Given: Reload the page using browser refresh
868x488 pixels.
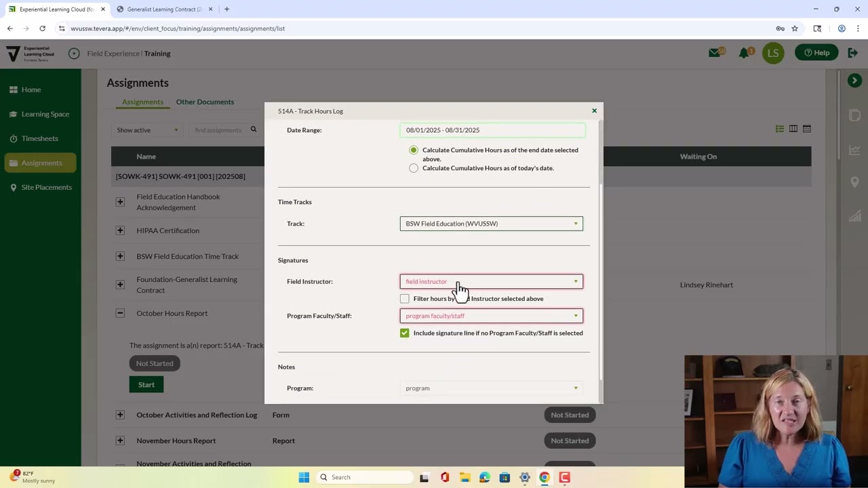Looking at the screenshot, I should (x=42, y=28).
